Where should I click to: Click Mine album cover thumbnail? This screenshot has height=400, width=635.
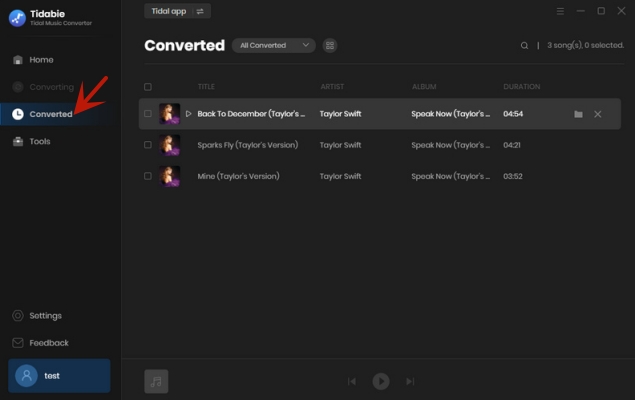click(169, 176)
